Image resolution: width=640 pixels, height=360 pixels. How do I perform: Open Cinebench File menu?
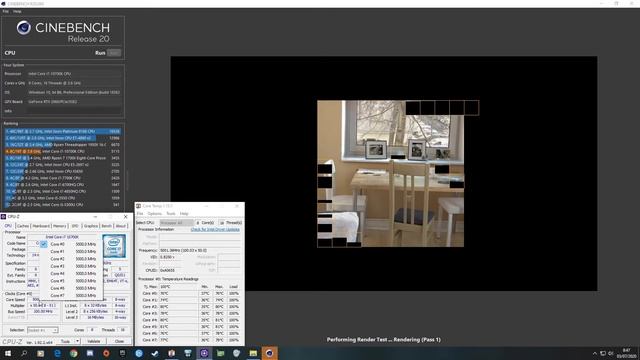[5, 11]
